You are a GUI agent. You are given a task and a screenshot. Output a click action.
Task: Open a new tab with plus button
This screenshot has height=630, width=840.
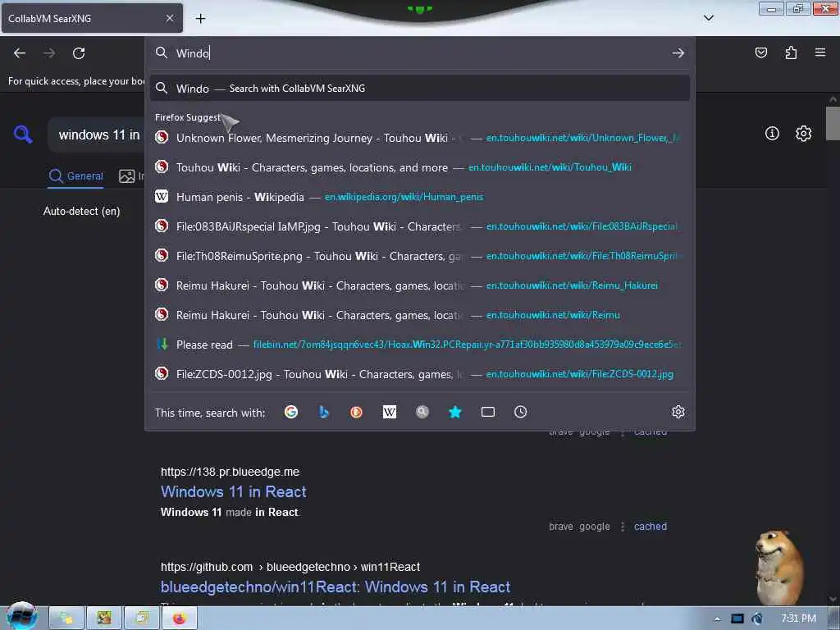tap(200, 19)
